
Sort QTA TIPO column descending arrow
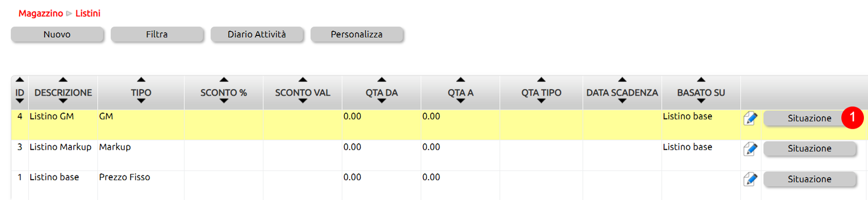[541, 101]
